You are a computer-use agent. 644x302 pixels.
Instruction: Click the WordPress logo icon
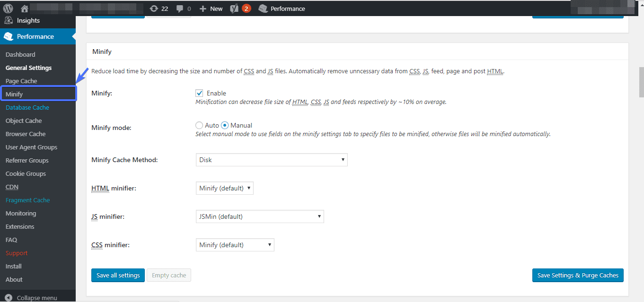(8, 9)
